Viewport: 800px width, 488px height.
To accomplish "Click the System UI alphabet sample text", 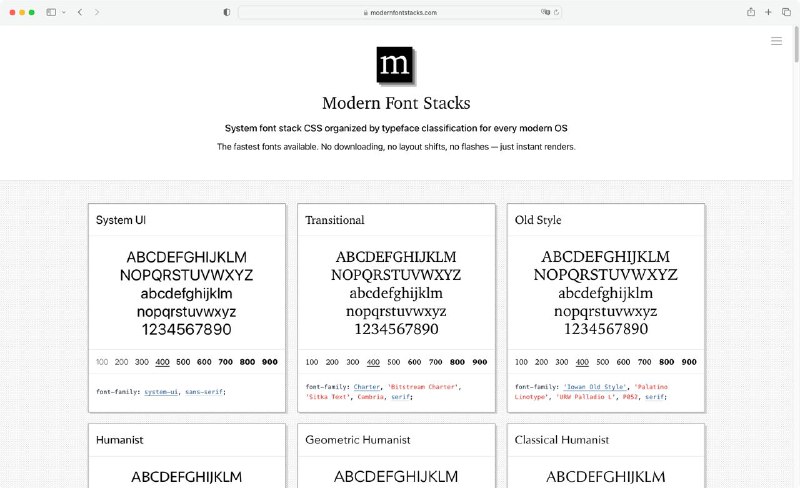I will point(187,294).
